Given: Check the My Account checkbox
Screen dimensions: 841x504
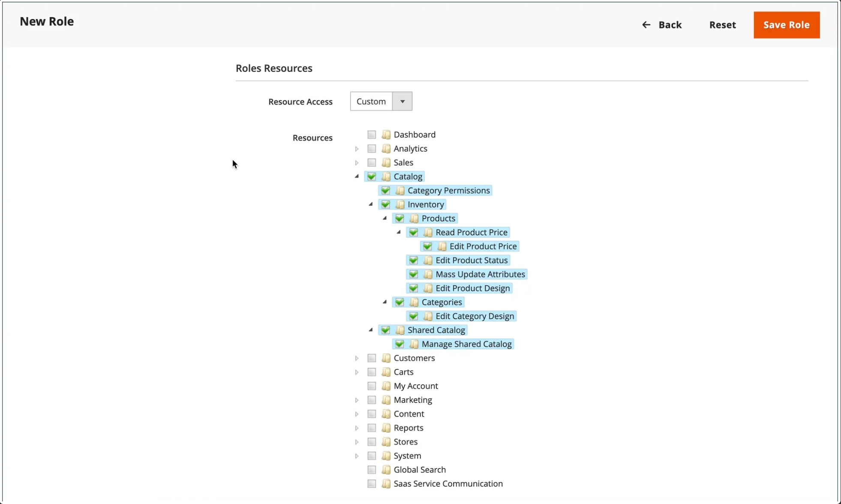Looking at the screenshot, I should coord(372,386).
